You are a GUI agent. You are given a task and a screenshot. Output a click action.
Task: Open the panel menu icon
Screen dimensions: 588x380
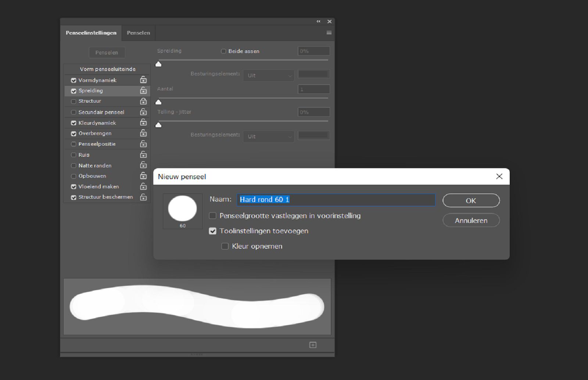point(328,32)
